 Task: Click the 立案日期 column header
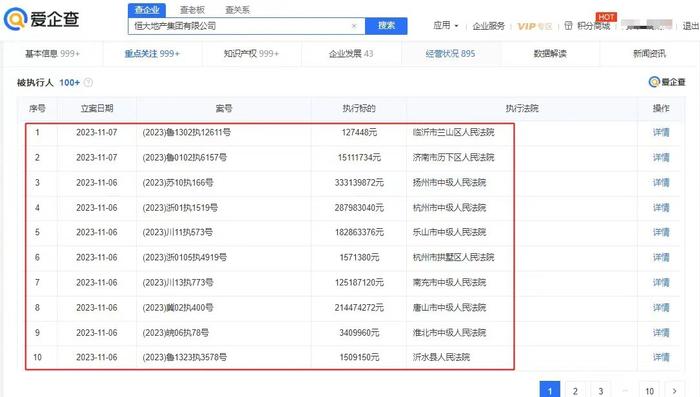pos(97,108)
